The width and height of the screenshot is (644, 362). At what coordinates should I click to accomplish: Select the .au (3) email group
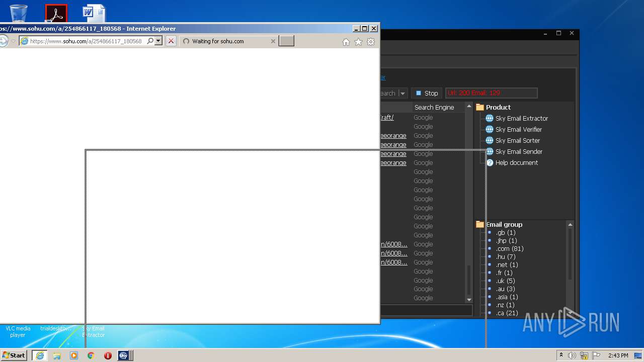(x=505, y=289)
